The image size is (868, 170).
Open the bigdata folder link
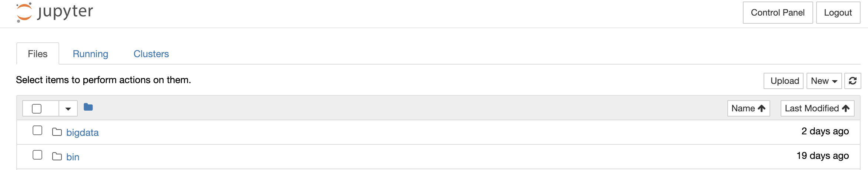click(83, 133)
